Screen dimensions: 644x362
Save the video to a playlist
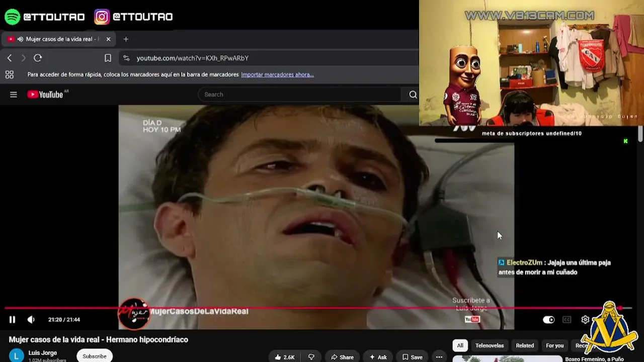point(412,357)
